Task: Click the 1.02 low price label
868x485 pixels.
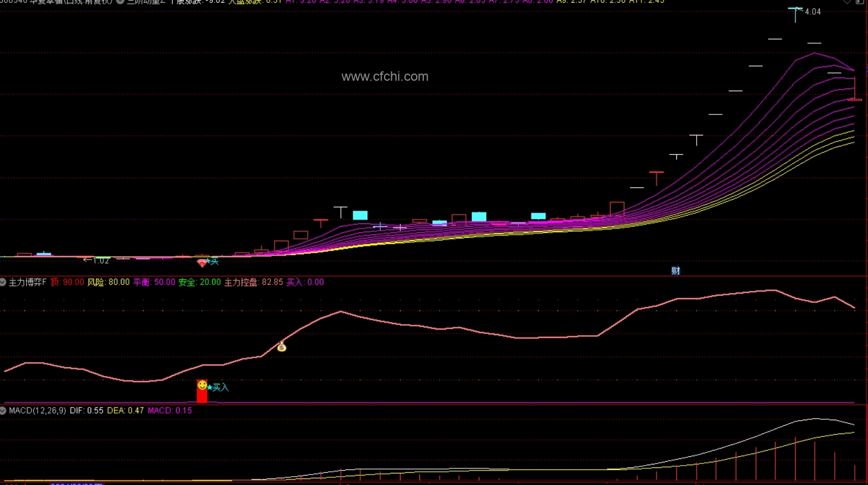Action: click(101, 260)
